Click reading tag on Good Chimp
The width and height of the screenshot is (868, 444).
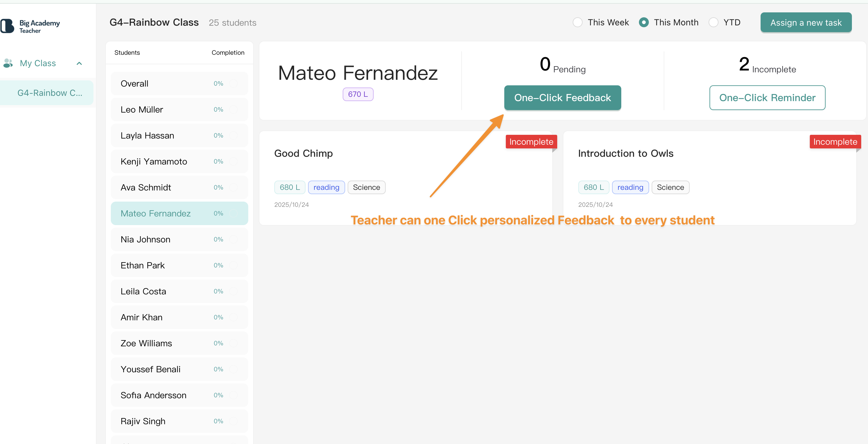(326, 187)
